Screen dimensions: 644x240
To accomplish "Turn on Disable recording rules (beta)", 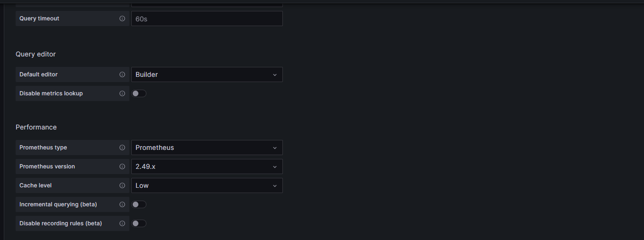I will 139,223.
